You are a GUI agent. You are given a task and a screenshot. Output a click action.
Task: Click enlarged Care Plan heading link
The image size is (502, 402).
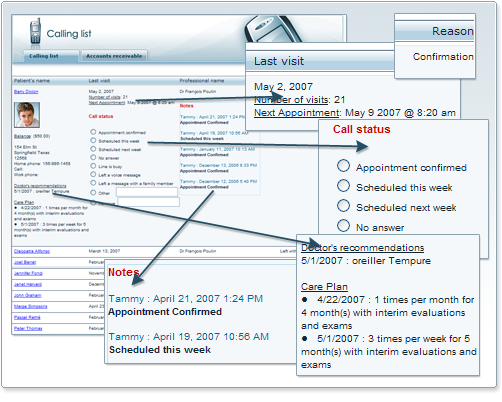pyautogui.click(x=324, y=287)
